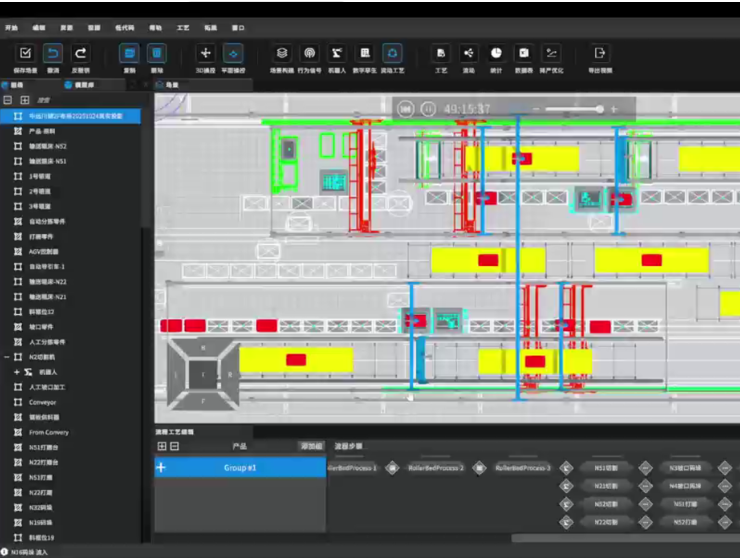
Task: Click the RollerBedProcess 1 step node
Action: click(x=353, y=468)
